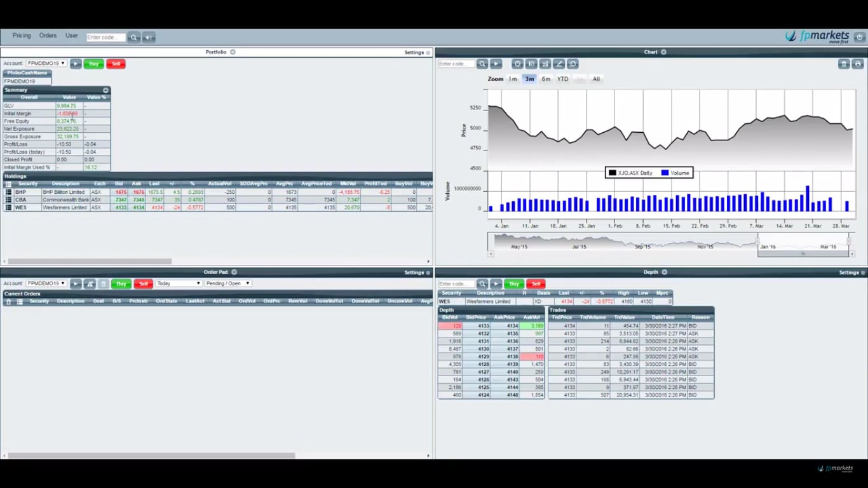Click the Chart Enter code field
This screenshot has height=488, width=868.
[x=456, y=64]
